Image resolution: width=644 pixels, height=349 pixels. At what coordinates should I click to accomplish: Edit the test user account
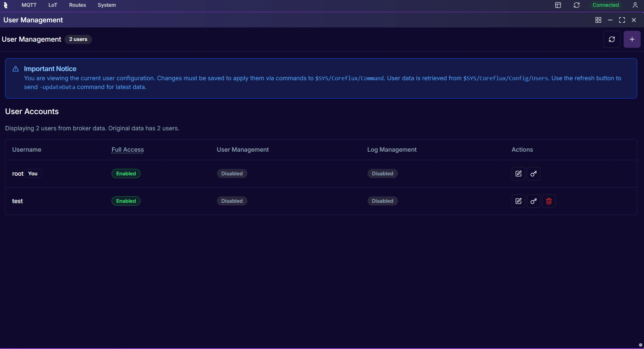(518, 201)
